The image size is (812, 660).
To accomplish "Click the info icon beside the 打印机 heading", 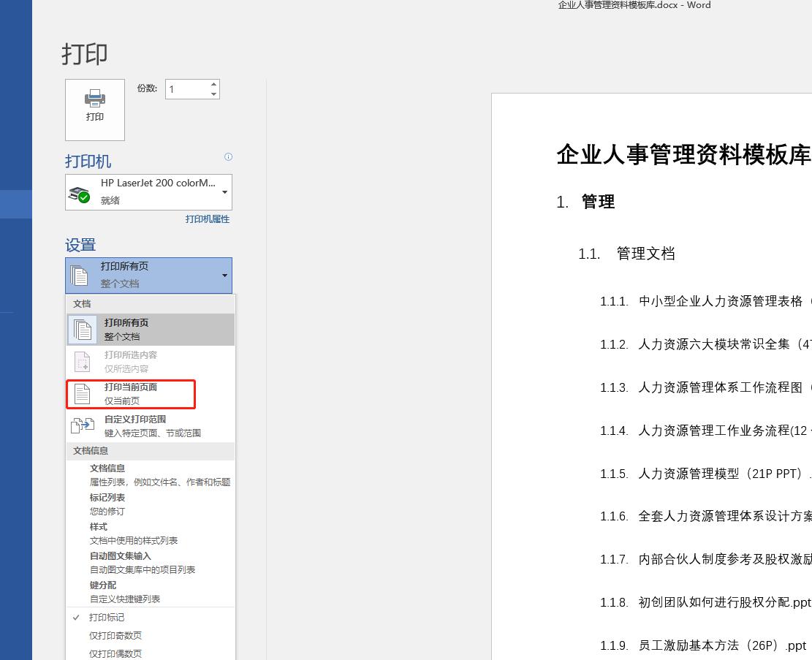I will pyautogui.click(x=228, y=156).
